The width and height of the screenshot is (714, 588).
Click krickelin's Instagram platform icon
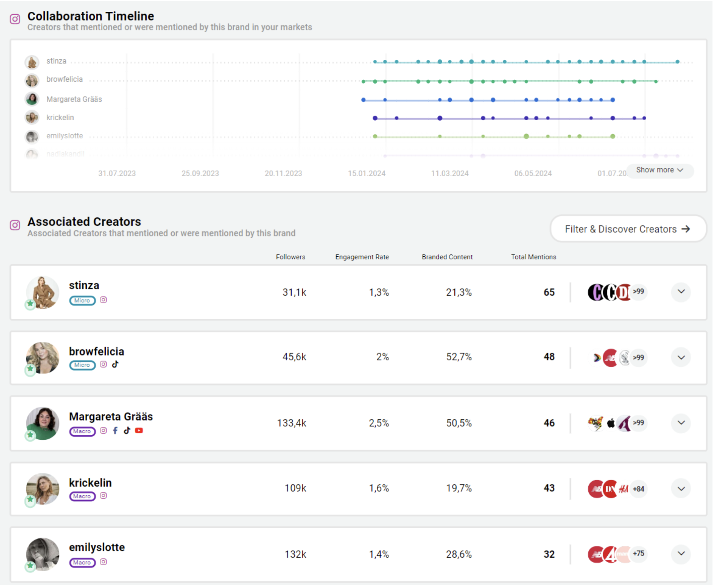(x=104, y=496)
